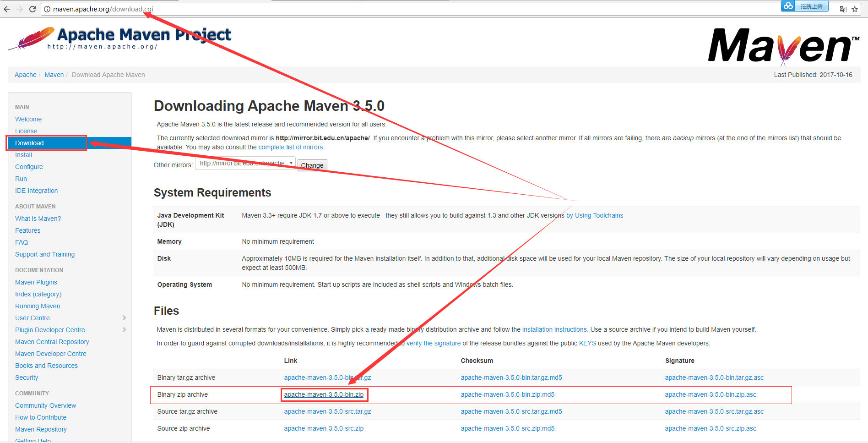868x443 pixels.
Task: Open the Maven Central Repository link
Action: (x=52, y=342)
